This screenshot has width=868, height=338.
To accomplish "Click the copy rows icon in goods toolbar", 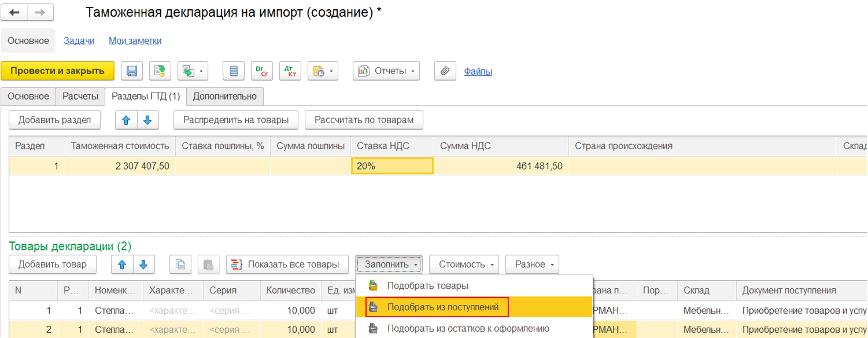I will [180, 264].
